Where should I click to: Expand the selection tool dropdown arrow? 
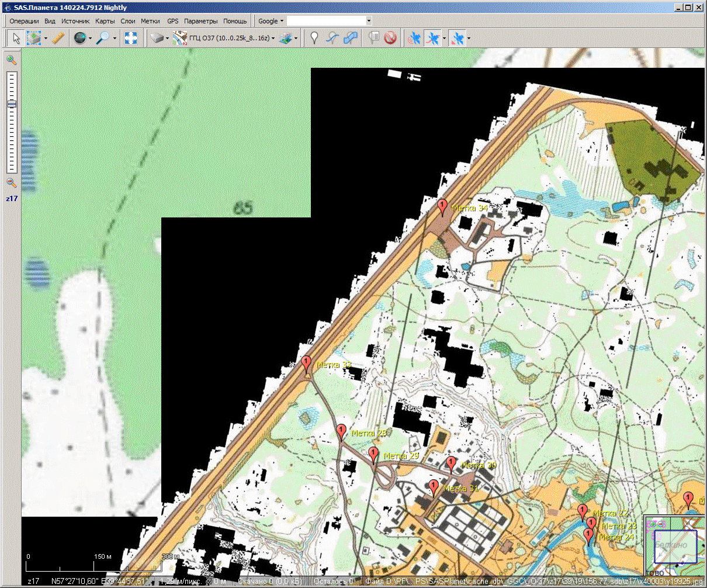(46, 39)
